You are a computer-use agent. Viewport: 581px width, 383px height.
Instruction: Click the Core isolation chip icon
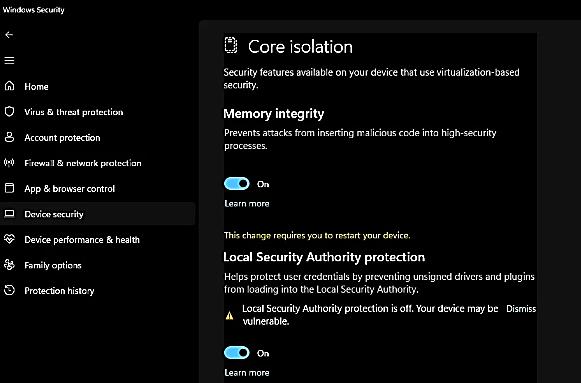pos(231,45)
